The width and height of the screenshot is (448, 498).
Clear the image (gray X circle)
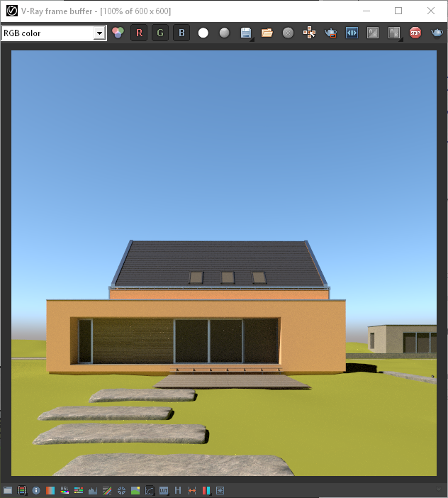(288, 33)
